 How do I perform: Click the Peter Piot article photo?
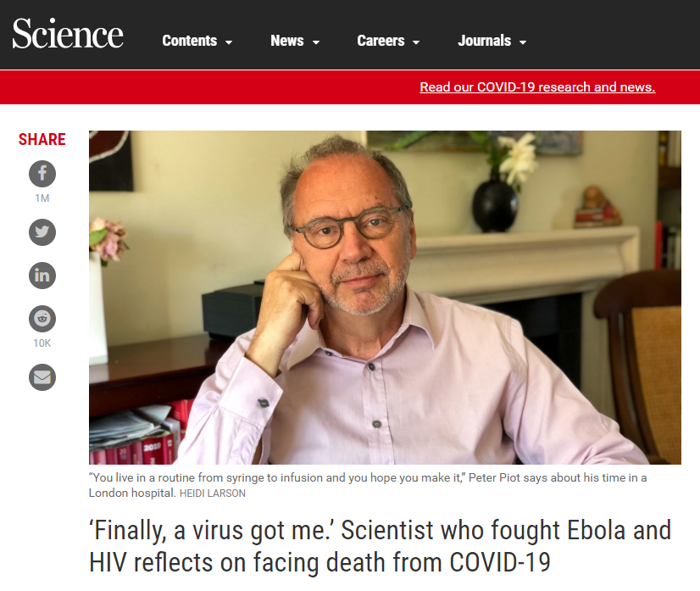coord(385,297)
